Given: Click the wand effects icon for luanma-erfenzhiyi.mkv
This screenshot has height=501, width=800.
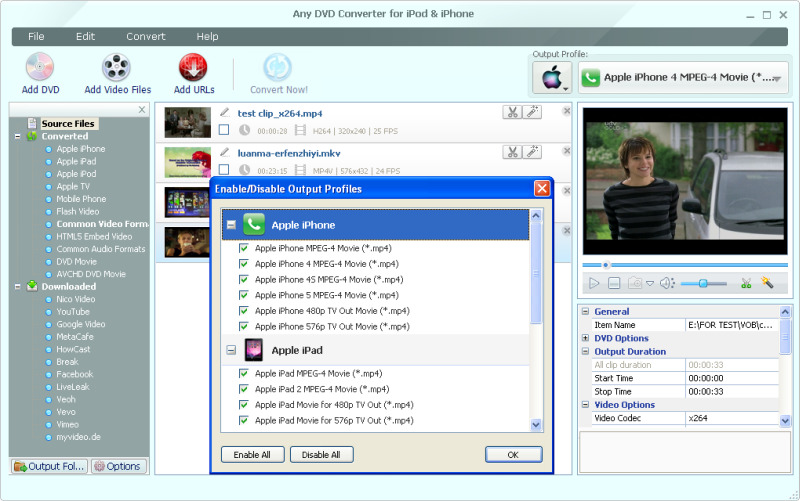Looking at the screenshot, I should [x=532, y=152].
